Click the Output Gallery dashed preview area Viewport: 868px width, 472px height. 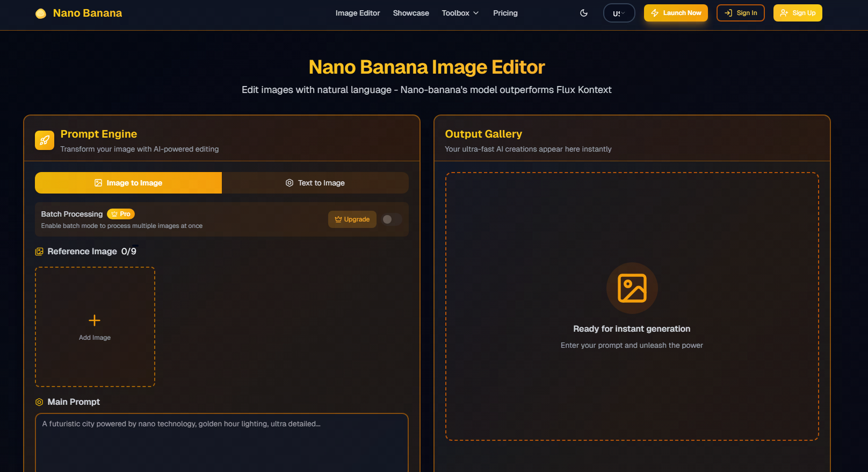pyautogui.click(x=632, y=306)
